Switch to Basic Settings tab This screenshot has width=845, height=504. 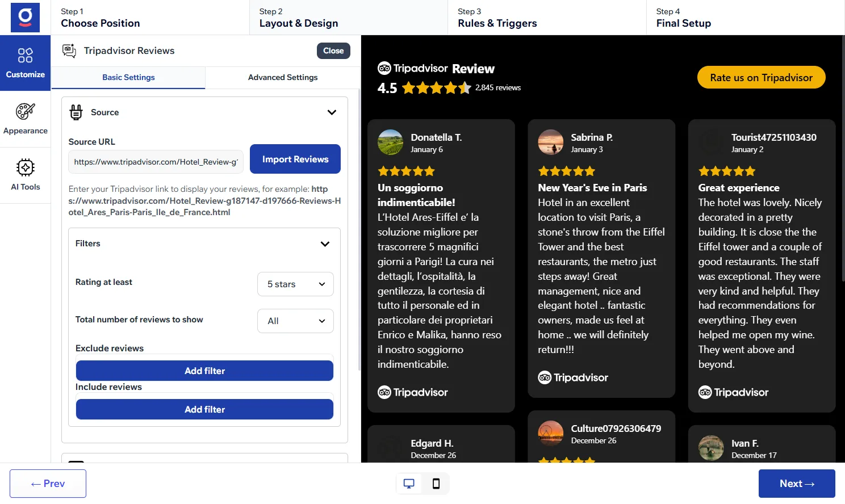coord(128,77)
